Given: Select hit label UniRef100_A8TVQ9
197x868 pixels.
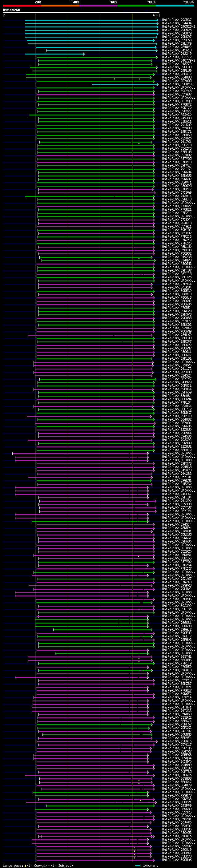Looking at the screenshot, I should click(x=177, y=101).
